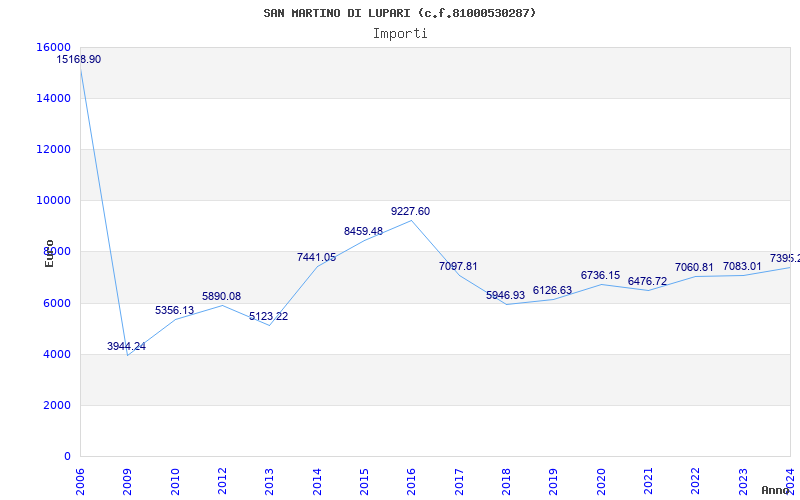This screenshot has height=500, width=800.
Task: Click the 2016 year on the x-axis
Action: tap(412, 480)
